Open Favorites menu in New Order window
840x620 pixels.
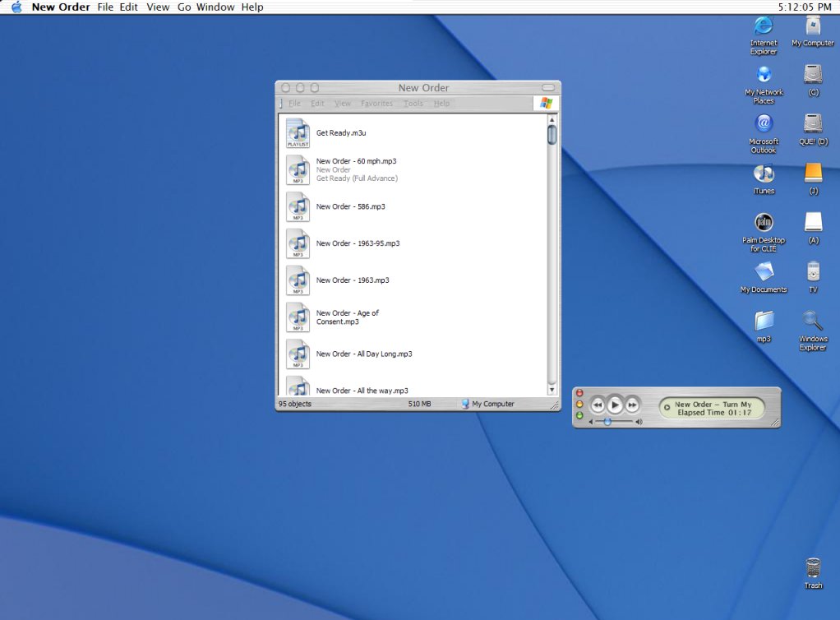tap(376, 104)
